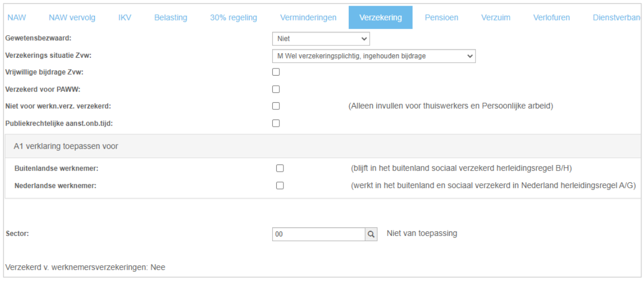Tick the Nederlandse werknemer checkbox

tap(280, 185)
